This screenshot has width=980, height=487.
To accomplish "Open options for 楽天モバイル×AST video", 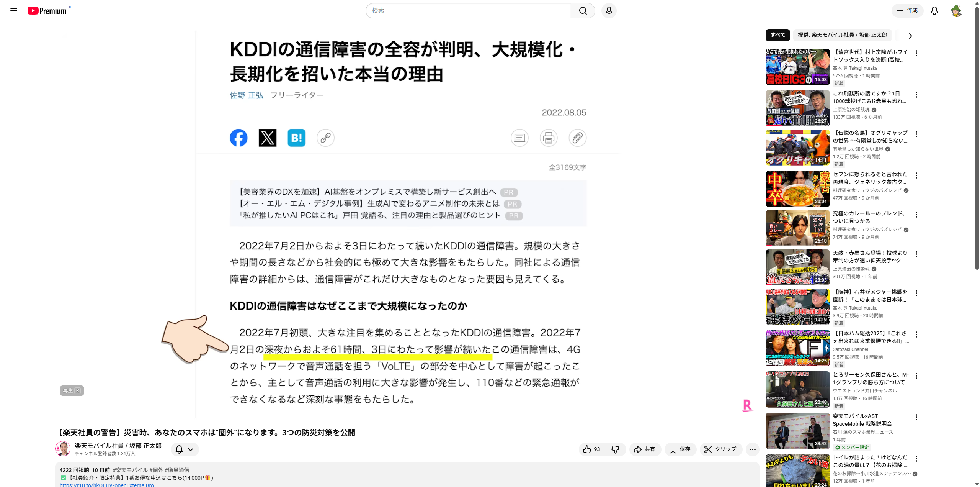I will click(x=916, y=417).
